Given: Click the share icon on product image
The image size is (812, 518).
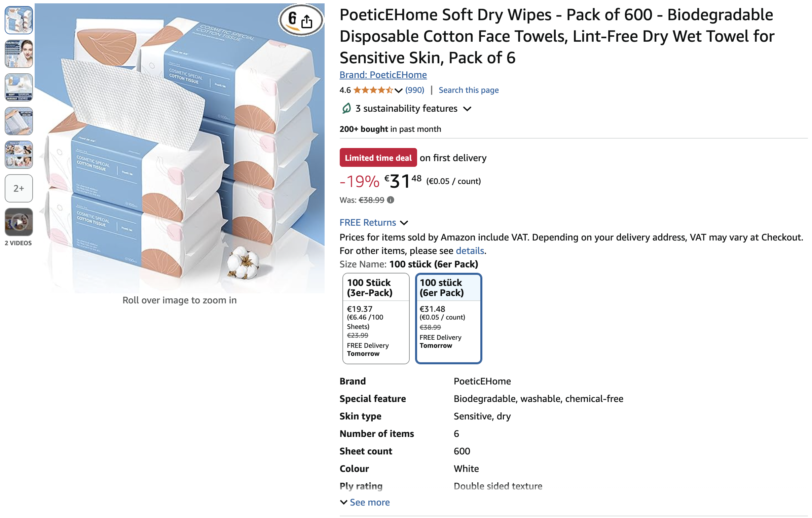Looking at the screenshot, I should point(306,22).
